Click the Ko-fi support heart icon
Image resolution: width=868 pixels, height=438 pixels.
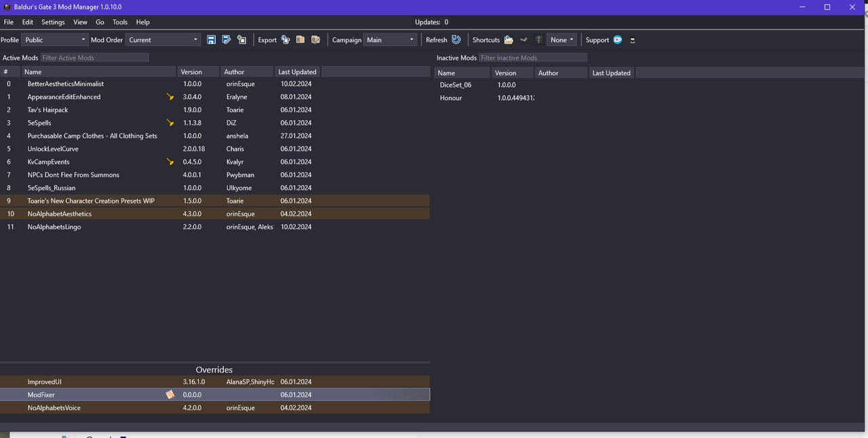pos(618,40)
